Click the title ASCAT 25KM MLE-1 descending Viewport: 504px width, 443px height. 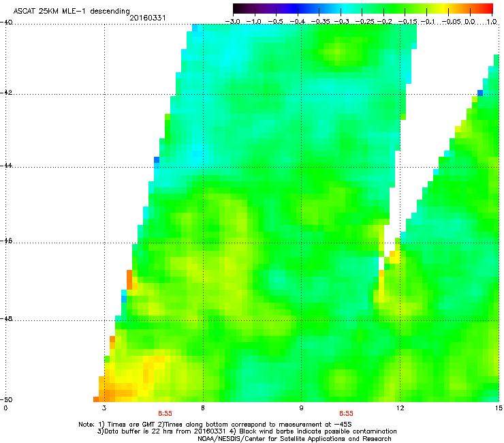(72, 12)
